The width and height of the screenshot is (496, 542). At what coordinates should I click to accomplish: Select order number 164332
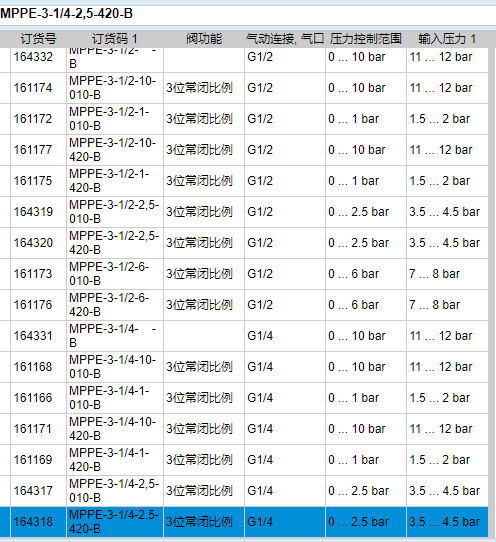pos(33,57)
